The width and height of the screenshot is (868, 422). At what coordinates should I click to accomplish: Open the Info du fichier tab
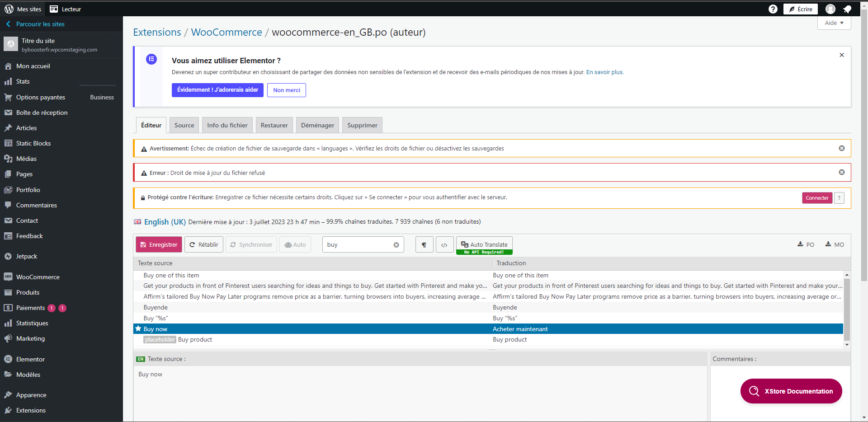pos(227,125)
